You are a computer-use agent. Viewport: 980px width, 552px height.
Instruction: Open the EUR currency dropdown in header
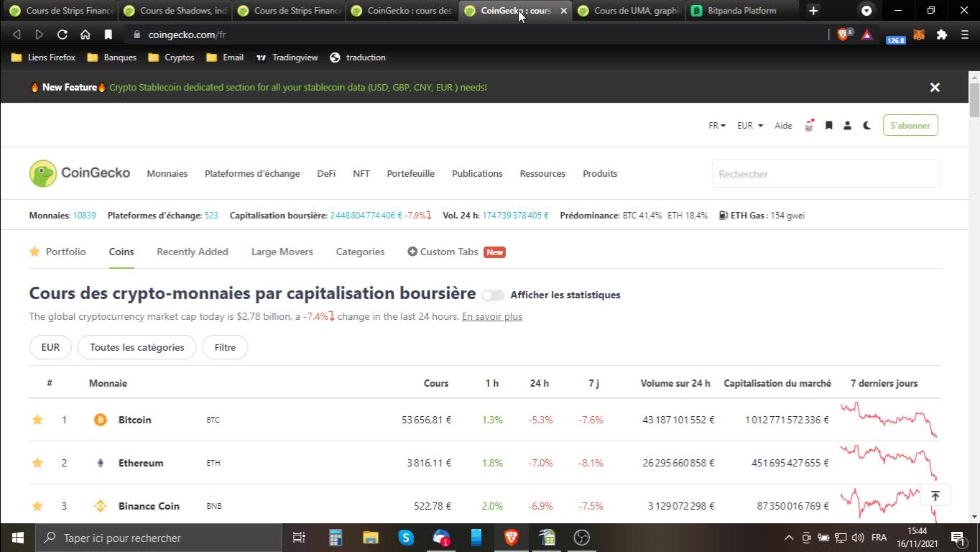click(x=750, y=125)
